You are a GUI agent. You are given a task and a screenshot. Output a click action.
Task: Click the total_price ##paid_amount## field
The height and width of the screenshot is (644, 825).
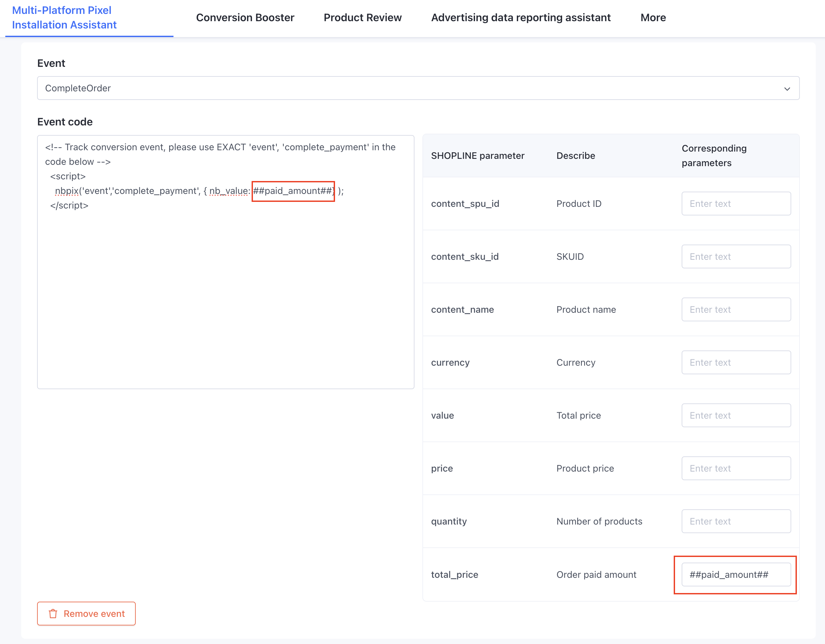pyautogui.click(x=736, y=575)
